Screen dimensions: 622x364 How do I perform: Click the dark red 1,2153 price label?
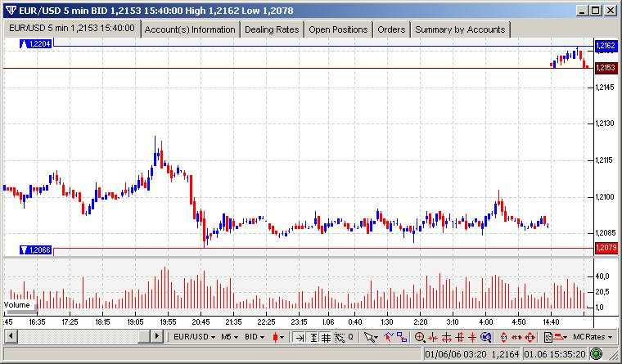coord(606,68)
